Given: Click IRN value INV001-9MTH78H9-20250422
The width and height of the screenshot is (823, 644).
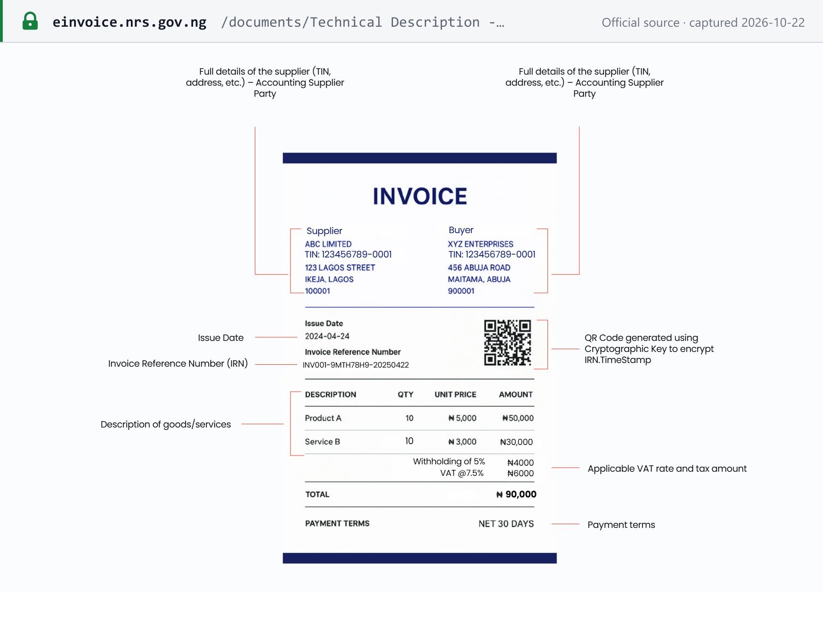Looking at the screenshot, I should 356,365.
